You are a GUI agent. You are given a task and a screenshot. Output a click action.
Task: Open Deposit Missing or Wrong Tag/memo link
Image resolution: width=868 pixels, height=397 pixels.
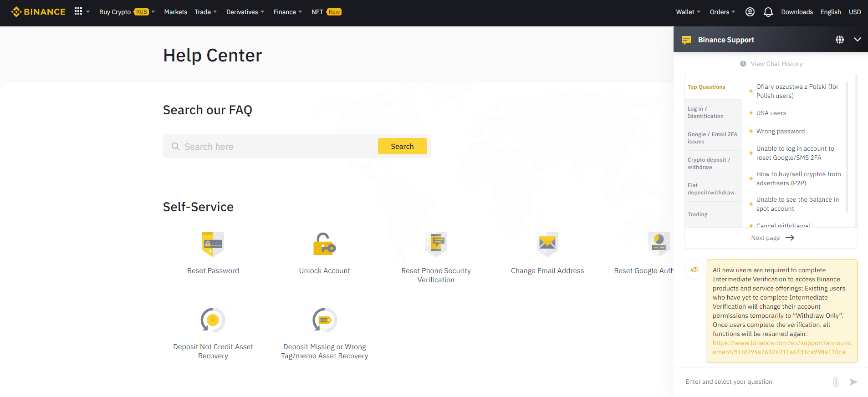click(325, 351)
